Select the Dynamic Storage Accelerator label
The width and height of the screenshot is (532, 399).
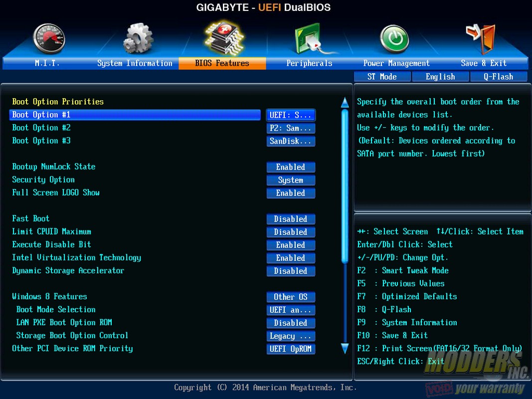(68, 270)
